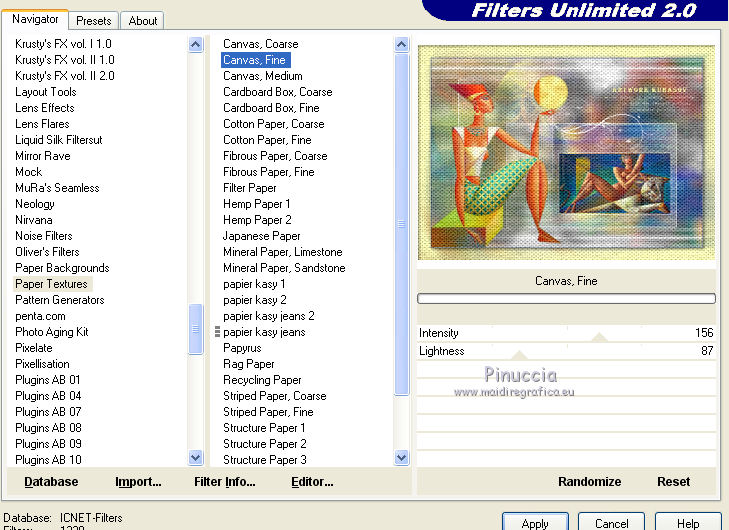
Task: Select Mirror Rave category
Action: pyautogui.click(x=42, y=156)
